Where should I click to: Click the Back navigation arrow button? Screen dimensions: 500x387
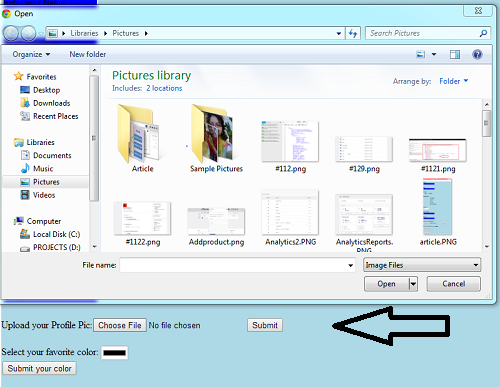(11, 33)
